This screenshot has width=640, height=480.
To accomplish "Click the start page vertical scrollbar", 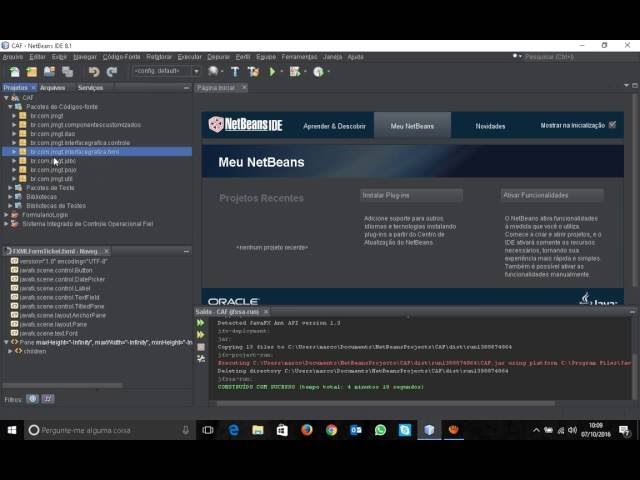I will [635, 190].
